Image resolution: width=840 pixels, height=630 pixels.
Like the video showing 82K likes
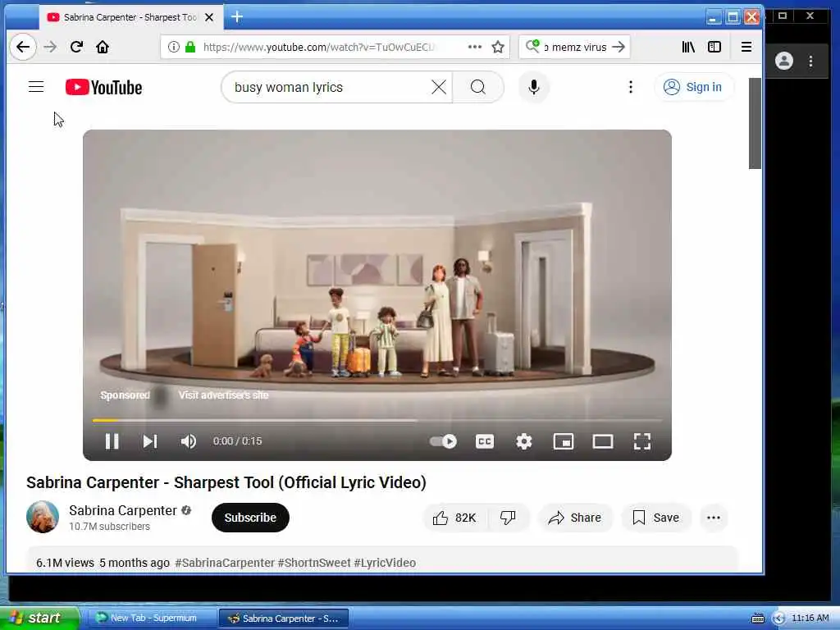454,518
